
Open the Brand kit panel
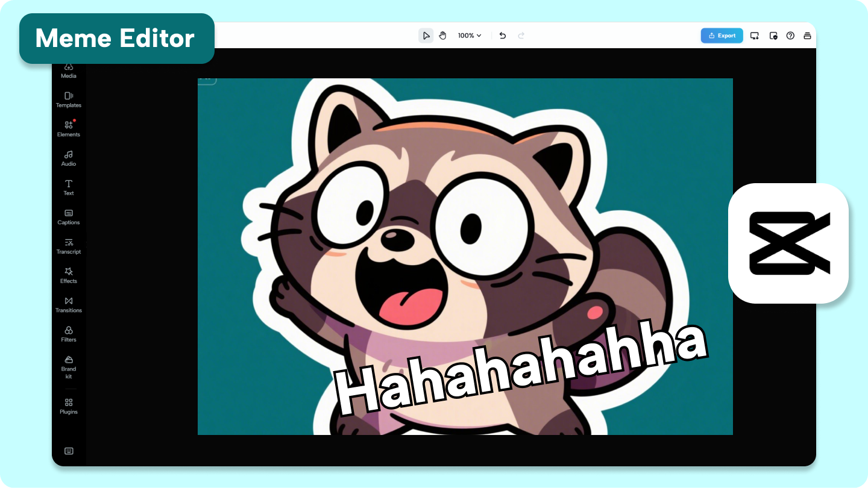coord(69,368)
